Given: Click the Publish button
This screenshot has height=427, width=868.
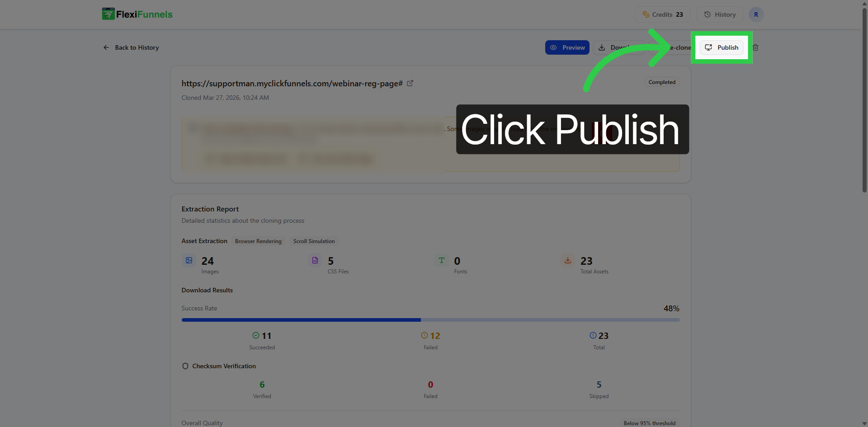Looking at the screenshot, I should [x=722, y=47].
